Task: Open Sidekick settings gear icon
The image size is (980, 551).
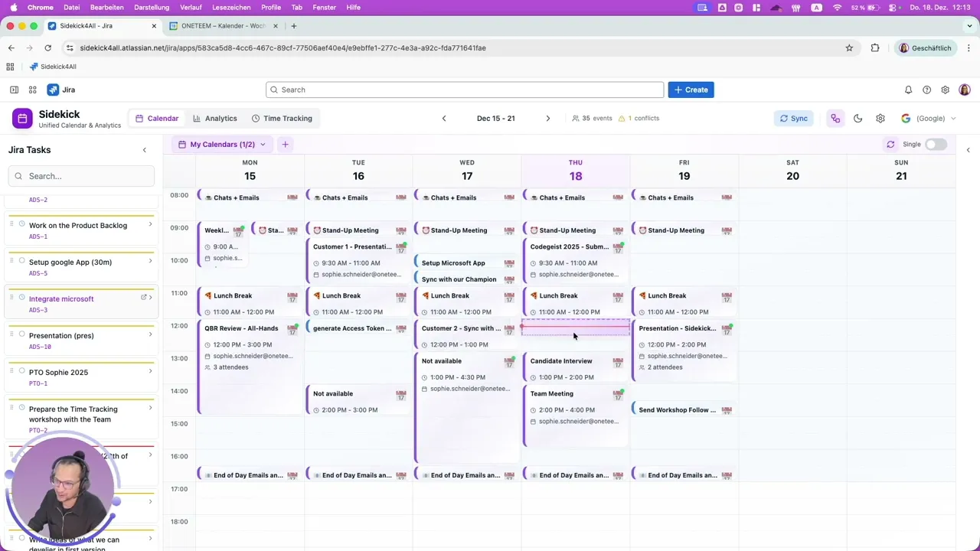Action: [x=880, y=119]
